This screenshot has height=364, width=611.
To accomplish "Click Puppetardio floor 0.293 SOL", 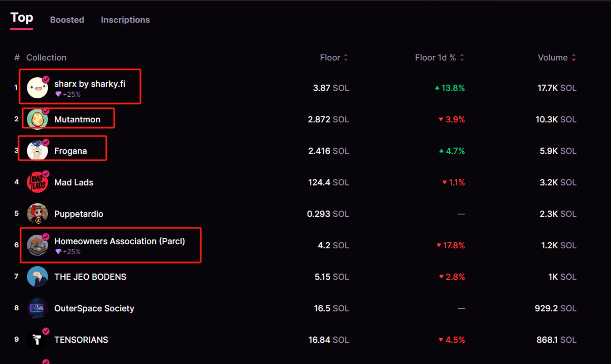I will (x=328, y=214).
